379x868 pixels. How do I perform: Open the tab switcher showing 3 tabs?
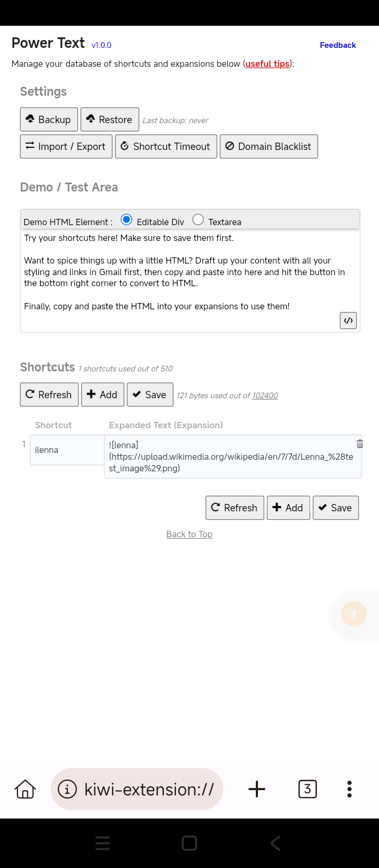[x=307, y=789]
